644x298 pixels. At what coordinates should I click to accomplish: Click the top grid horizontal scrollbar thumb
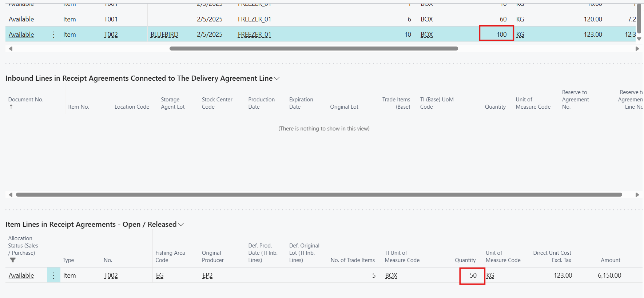[313, 49]
